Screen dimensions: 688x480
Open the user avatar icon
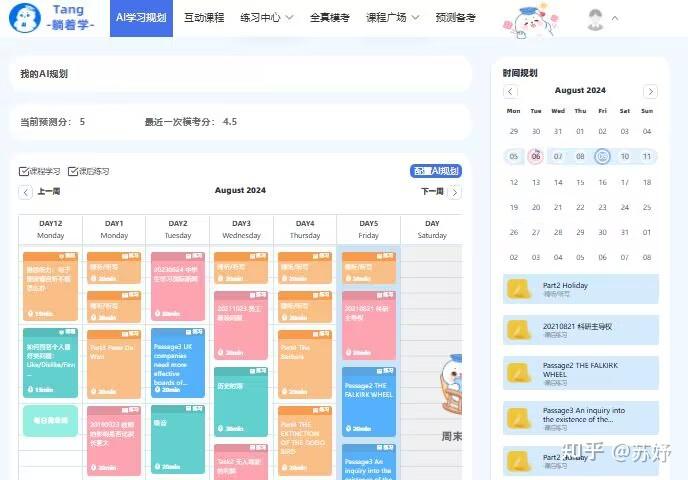click(x=595, y=19)
